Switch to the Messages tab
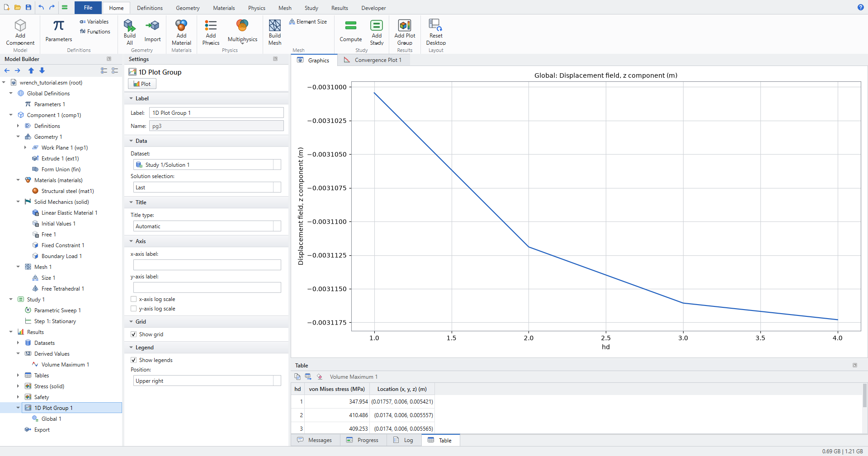868x456 pixels. pyautogui.click(x=315, y=440)
